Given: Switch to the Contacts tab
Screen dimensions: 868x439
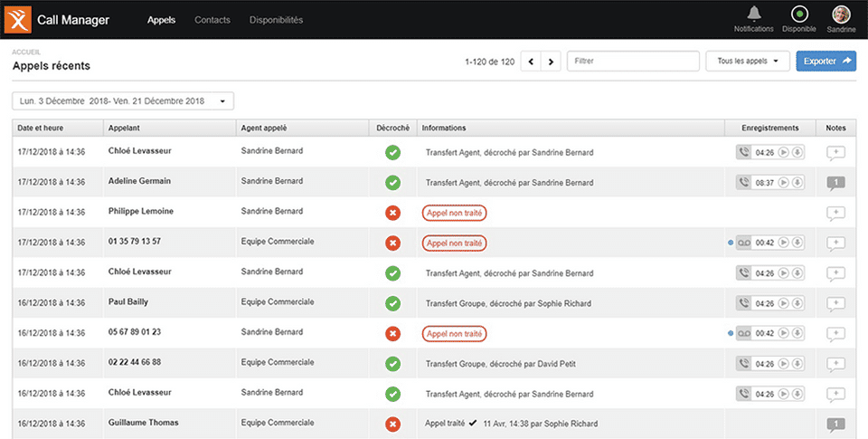Looking at the screenshot, I should pos(212,20).
